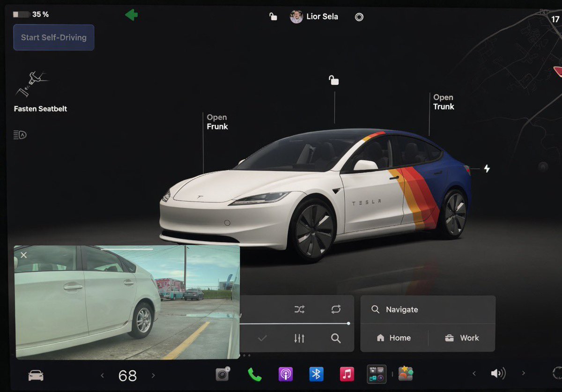Image resolution: width=562 pixels, height=392 pixels.
Task: Open the Toybox app icon
Action: point(406,374)
